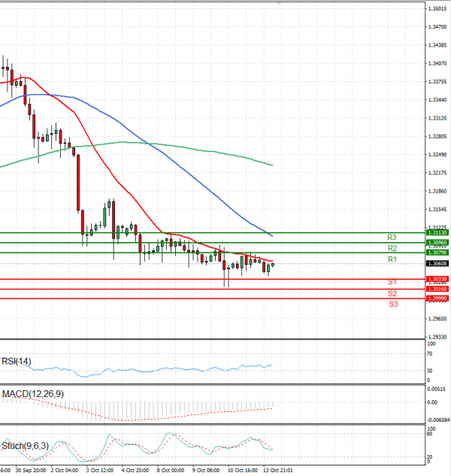Select the current price 1.30608 tag
This screenshot has height=476, width=451.
click(x=437, y=263)
